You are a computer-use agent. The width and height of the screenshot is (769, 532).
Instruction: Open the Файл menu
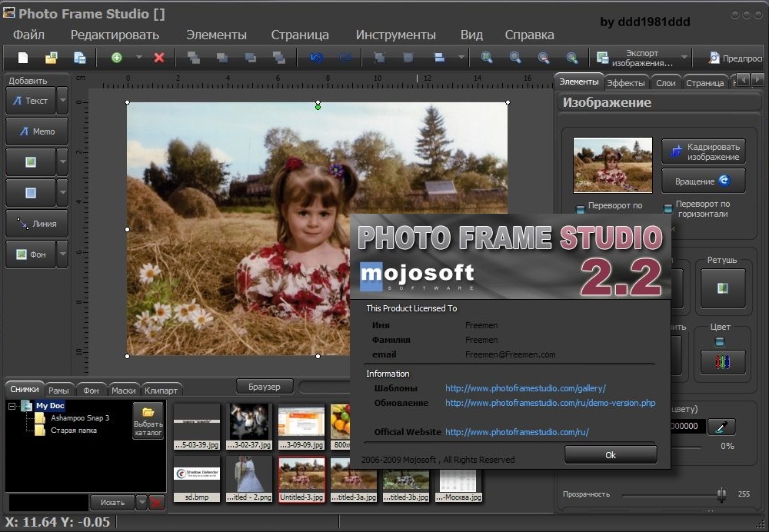29,35
